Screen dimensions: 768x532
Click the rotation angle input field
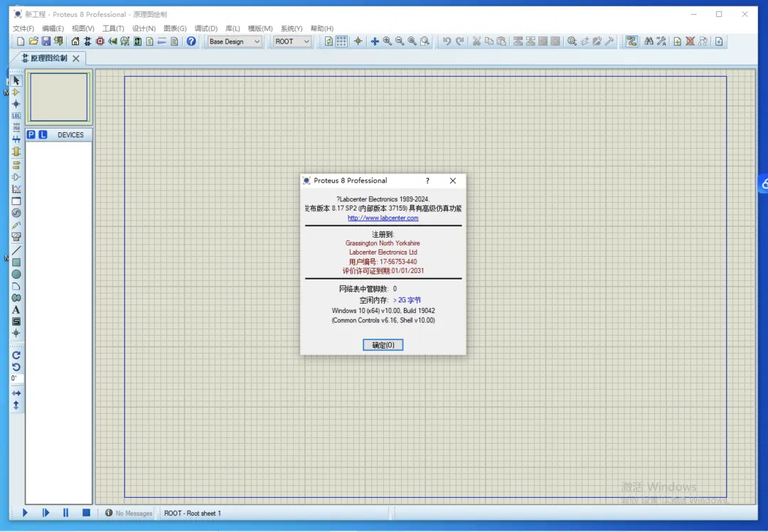pos(16,378)
